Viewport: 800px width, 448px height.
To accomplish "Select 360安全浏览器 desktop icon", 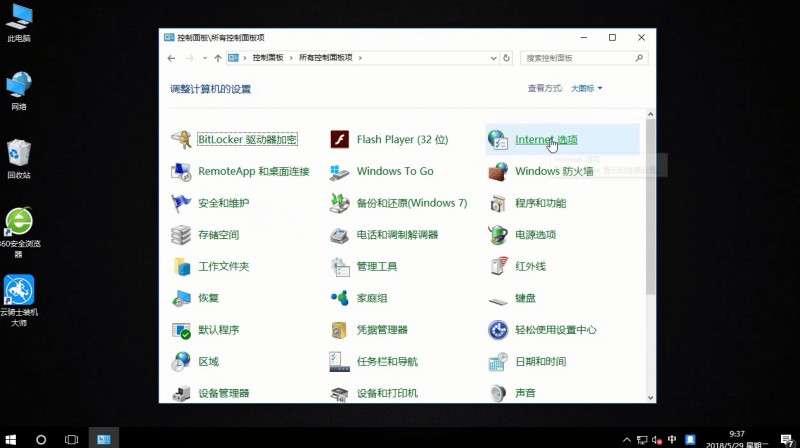I will pos(19,233).
